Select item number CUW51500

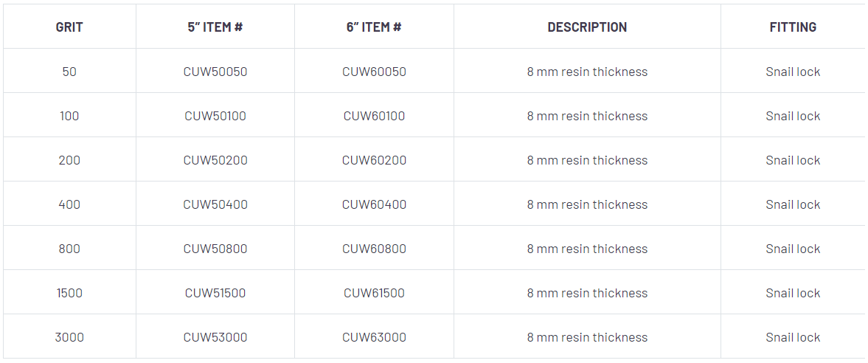coord(215,293)
